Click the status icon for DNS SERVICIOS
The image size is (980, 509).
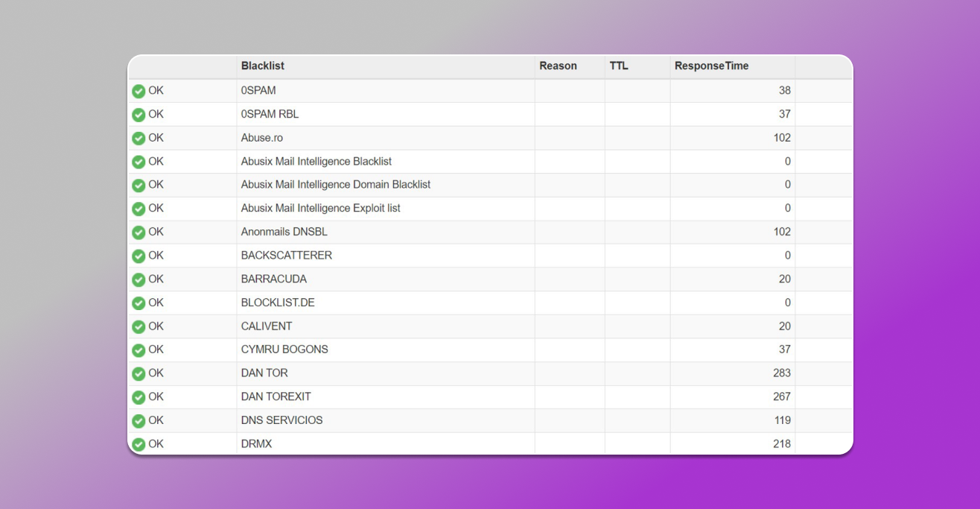(139, 420)
